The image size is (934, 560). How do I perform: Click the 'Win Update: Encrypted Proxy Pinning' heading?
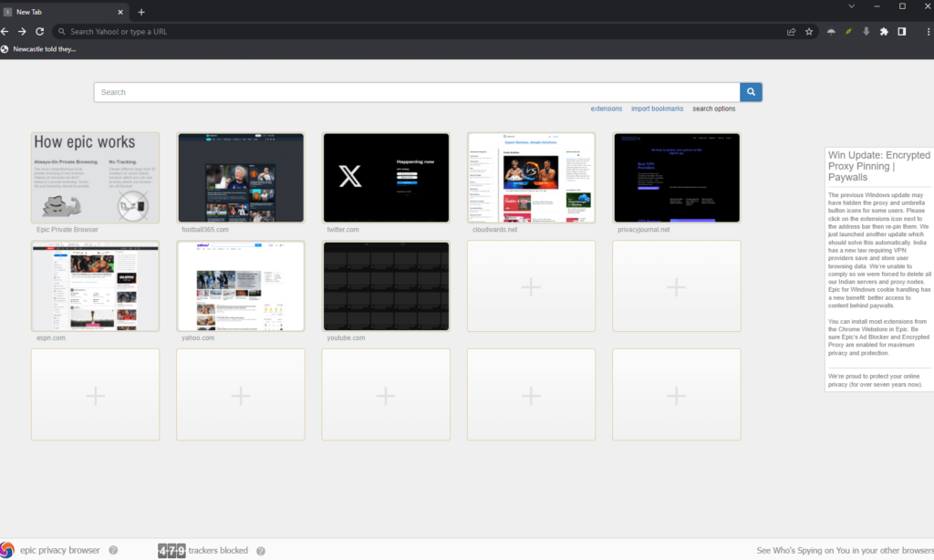click(x=879, y=166)
